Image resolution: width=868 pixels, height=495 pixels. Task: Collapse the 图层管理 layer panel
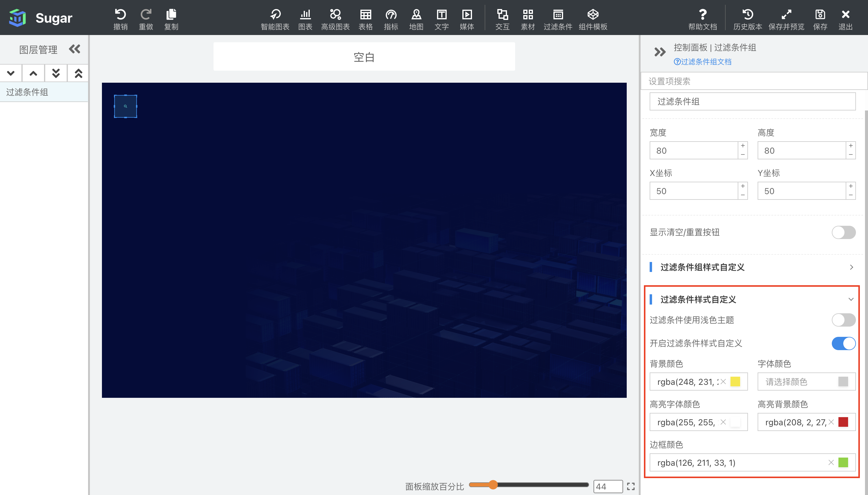[x=75, y=49]
